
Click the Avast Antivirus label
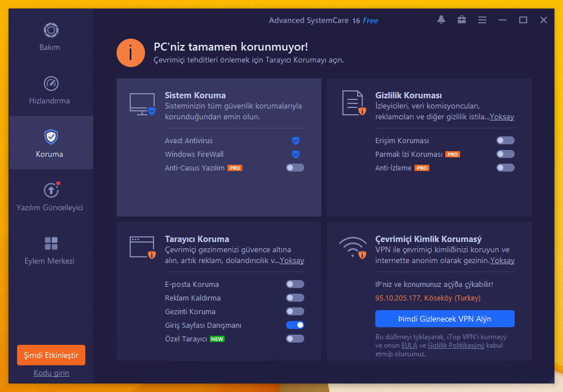189,140
